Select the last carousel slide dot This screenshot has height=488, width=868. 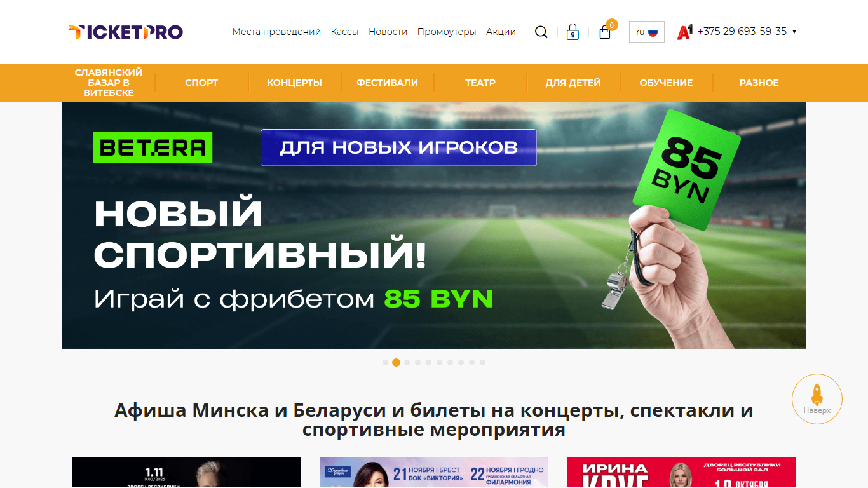[x=482, y=362]
